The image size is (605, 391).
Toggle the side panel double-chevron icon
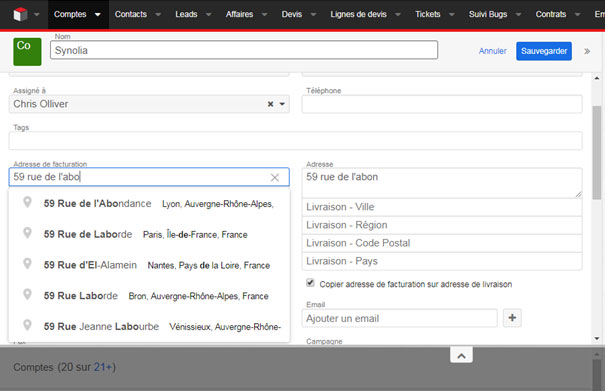(x=587, y=51)
